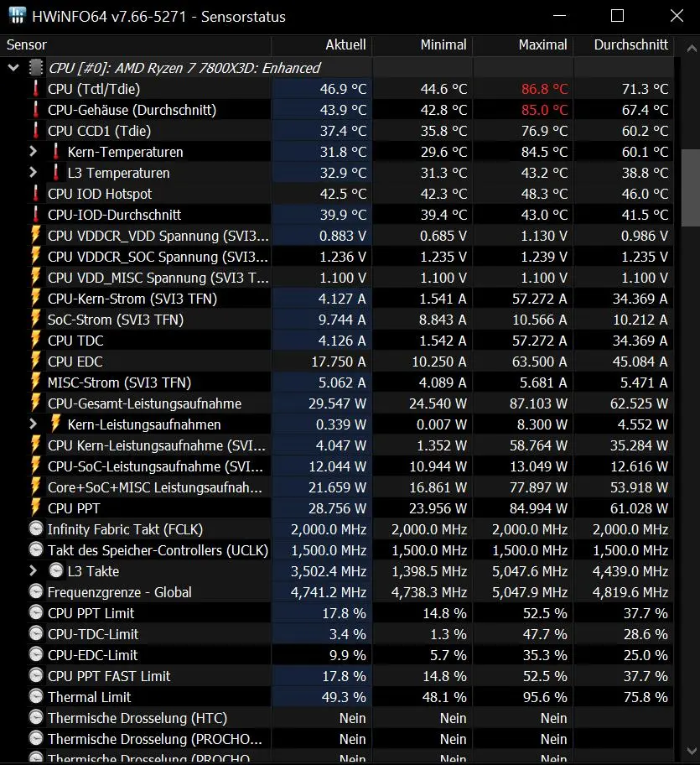The image size is (700, 765).
Task: Click the red 86.8 °C maximum value
Action: point(545,89)
